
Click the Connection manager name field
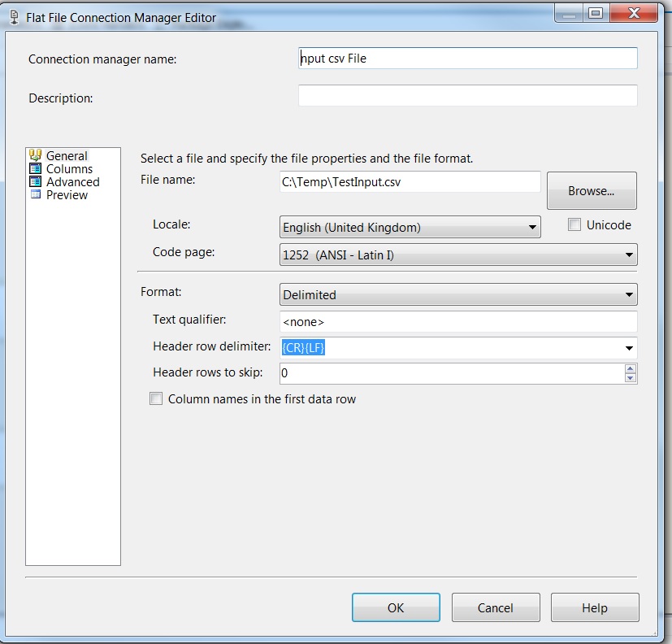pos(467,59)
